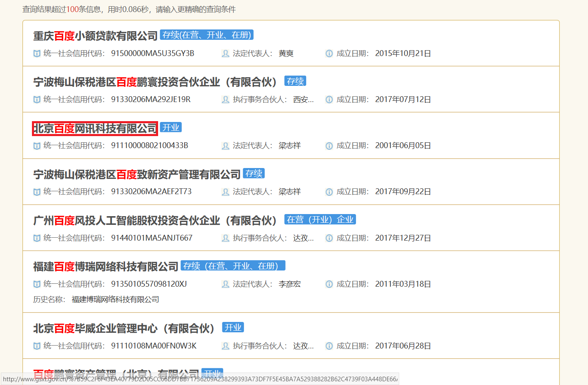
Task: Click credit code icon for 91110108MA00FN0W3K
Action: pyautogui.click(x=37, y=346)
